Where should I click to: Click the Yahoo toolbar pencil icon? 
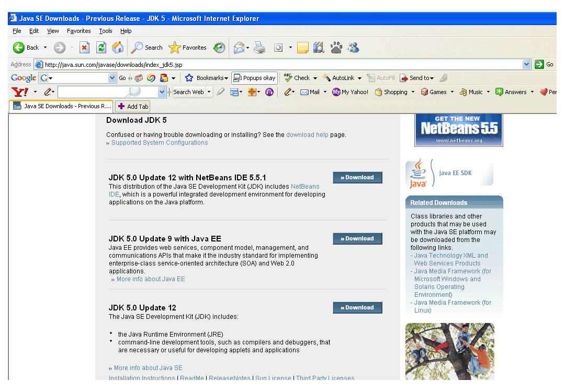tap(48, 92)
